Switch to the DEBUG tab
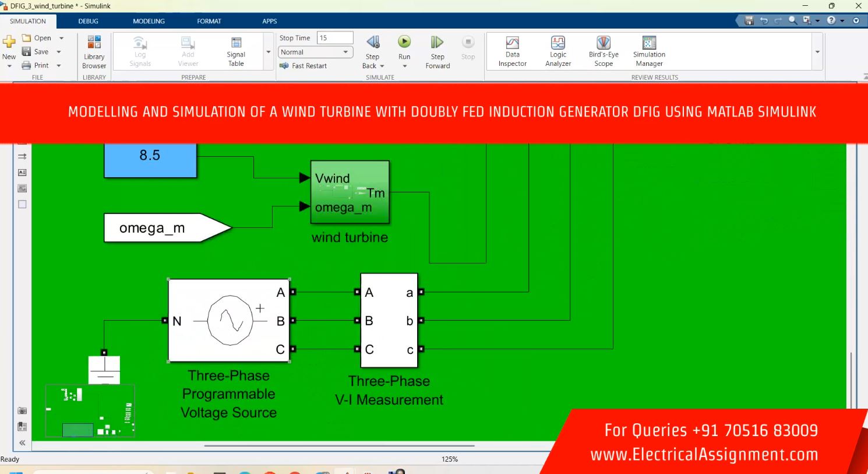This screenshot has width=868, height=474. [89, 21]
